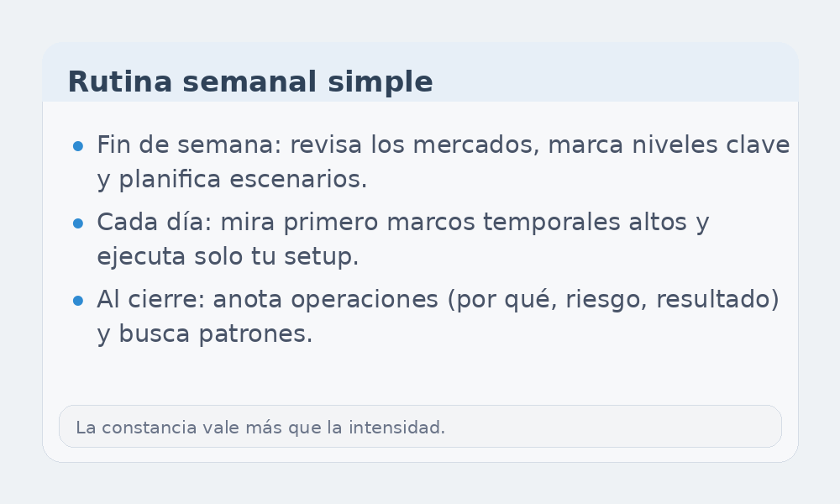Click the bullet dot beside "Fin de semana"
Screen dimensions: 840x504
pos(78,146)
